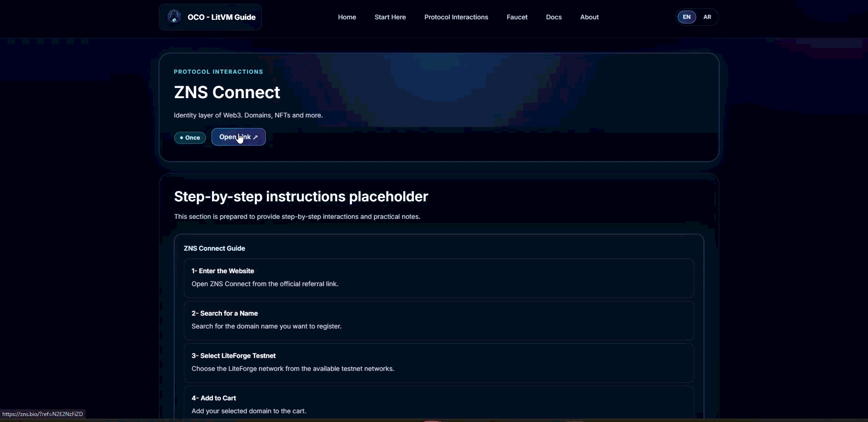Open the Start Here page

[390, 17]
